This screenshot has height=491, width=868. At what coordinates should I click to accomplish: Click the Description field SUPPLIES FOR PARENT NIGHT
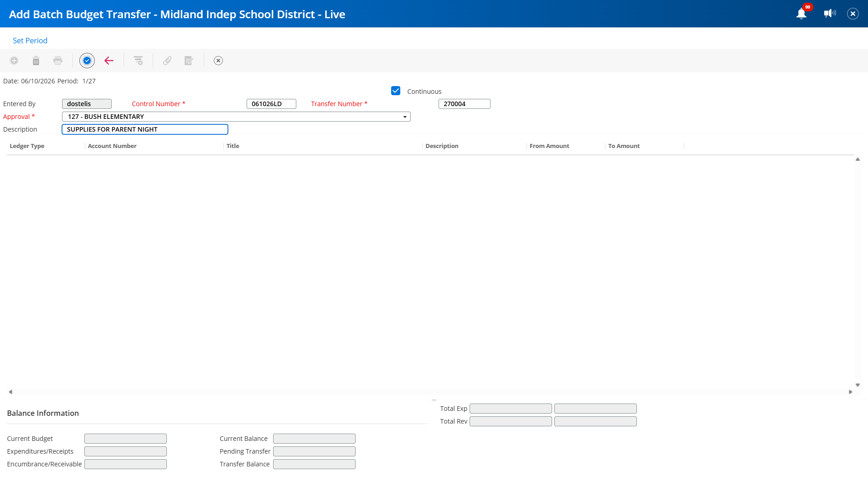point(145,129)
